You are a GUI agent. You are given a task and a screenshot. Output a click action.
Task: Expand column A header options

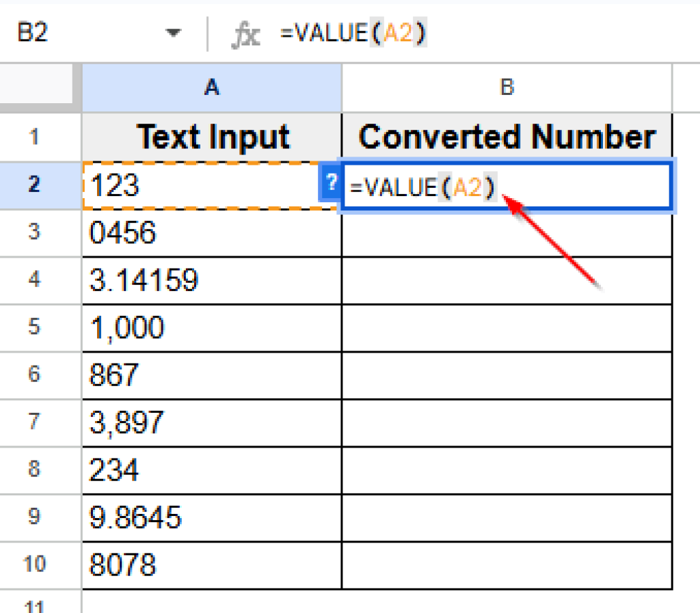pos(211,87)
